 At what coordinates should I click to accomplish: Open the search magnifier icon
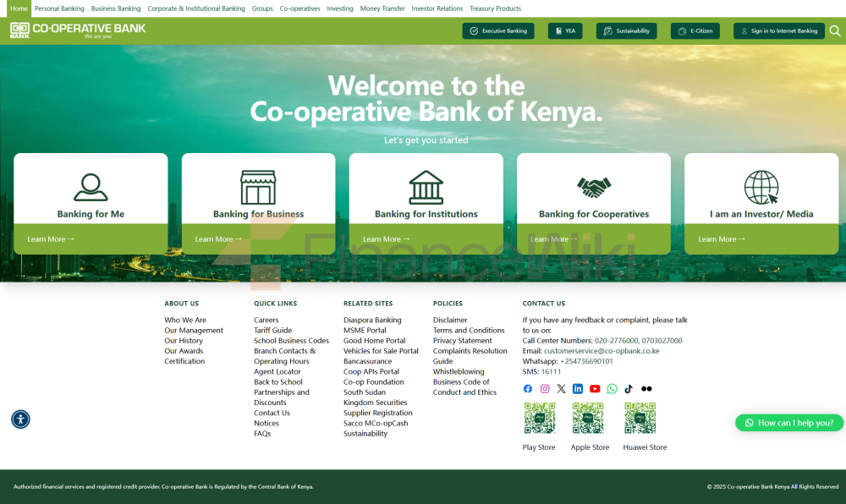[x=835, y=30]
